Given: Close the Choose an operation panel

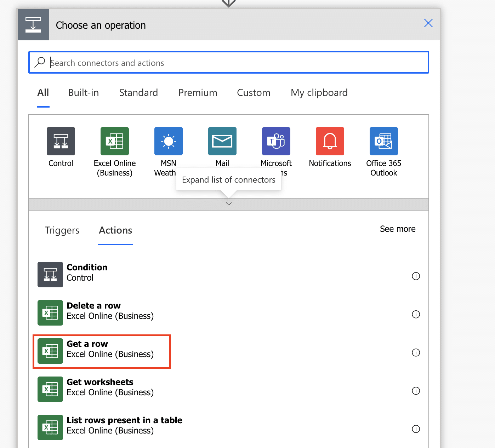Looking at the screenshot, I should (428, 23).
